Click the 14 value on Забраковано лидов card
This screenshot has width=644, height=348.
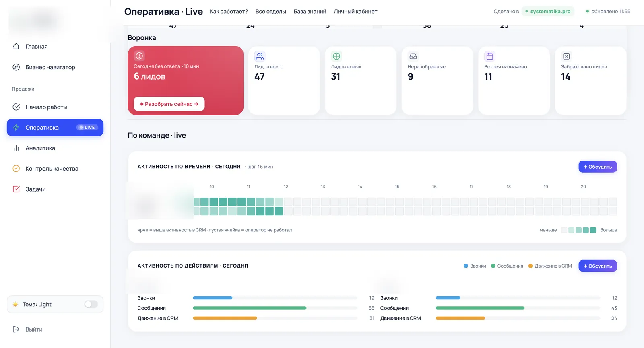[x=566, y=76]
